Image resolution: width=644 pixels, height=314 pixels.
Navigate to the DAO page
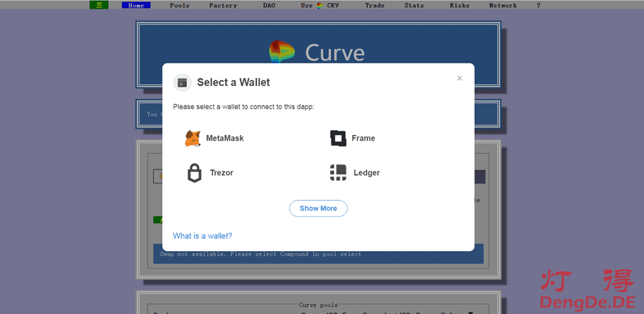coord(269,6)
